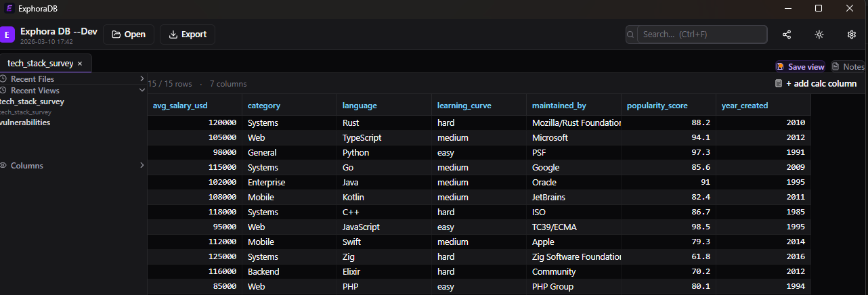Select the 'Kotlin' cell
This screenshot has width=868, height=295.
point(385,198)
